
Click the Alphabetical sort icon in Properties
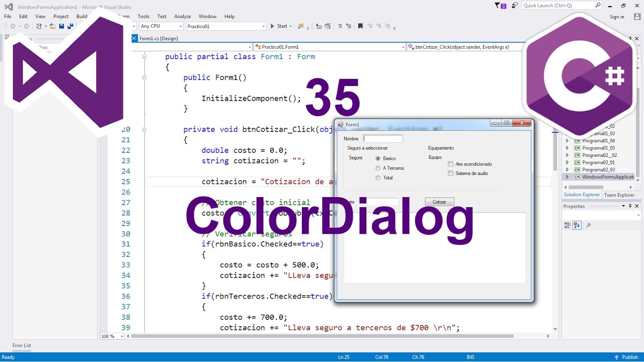click(577, 225)
